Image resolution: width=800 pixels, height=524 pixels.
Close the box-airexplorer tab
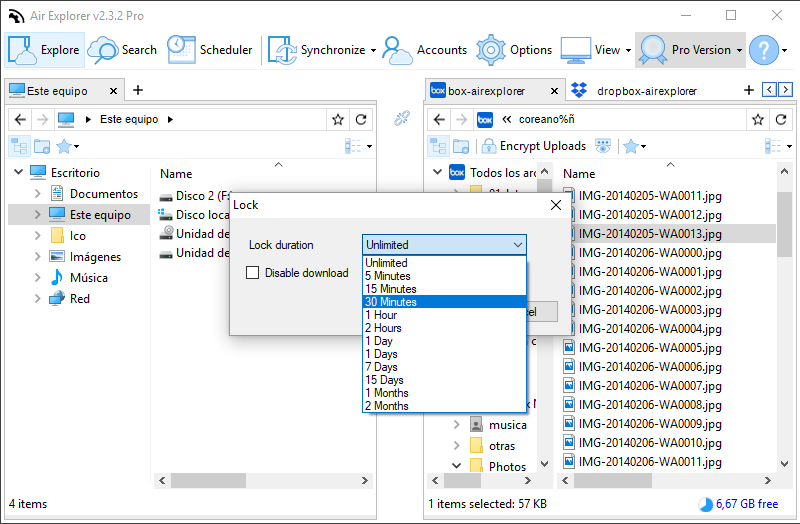554,91
